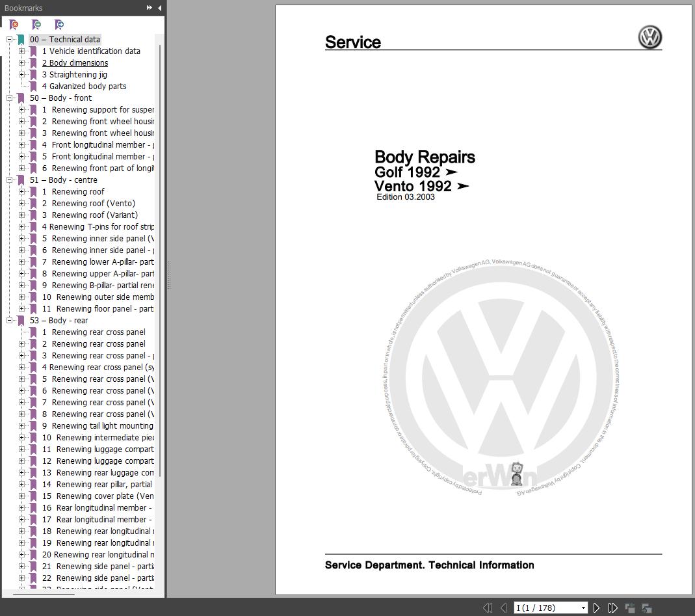Open the page number dropdown

tap(583, 608)
